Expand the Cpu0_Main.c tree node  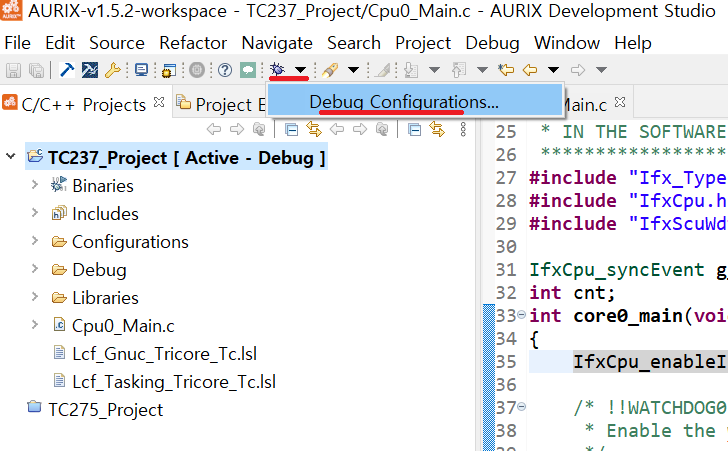coord(35,325)
